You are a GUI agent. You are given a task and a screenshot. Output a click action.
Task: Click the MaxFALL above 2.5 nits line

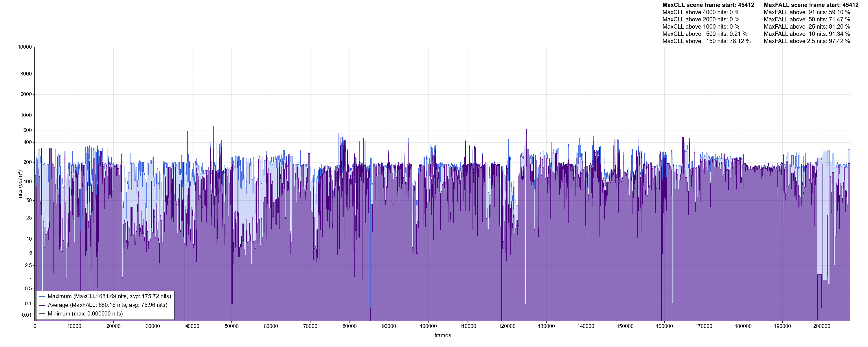[x=807, y=41]
